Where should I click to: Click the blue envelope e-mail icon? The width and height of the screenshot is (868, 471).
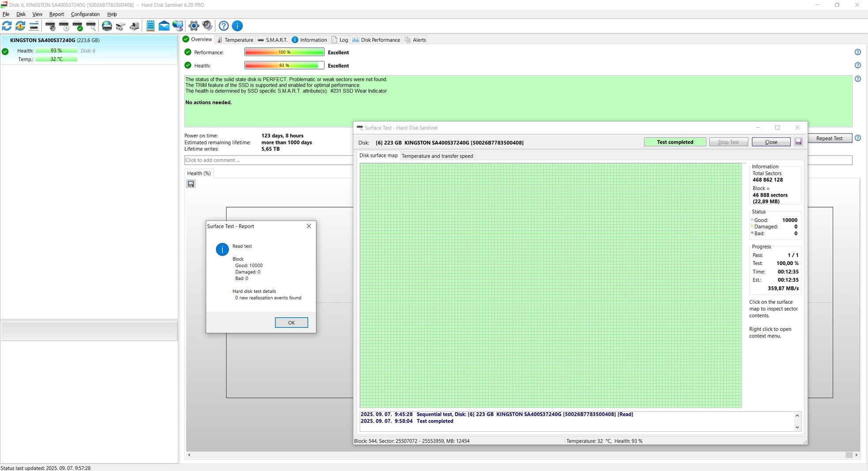point(164,26)
